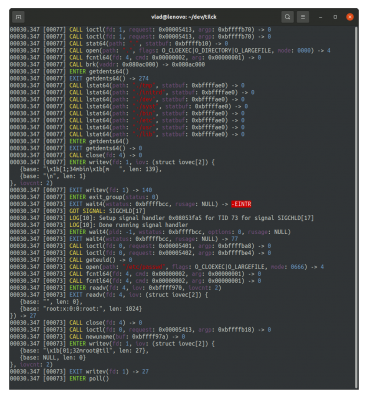Click the terminal vertical scrollbar

[356, 207]
